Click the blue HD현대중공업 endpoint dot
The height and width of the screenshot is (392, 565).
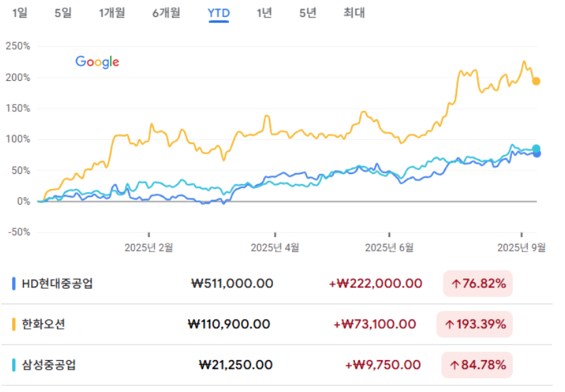(537, 154)
